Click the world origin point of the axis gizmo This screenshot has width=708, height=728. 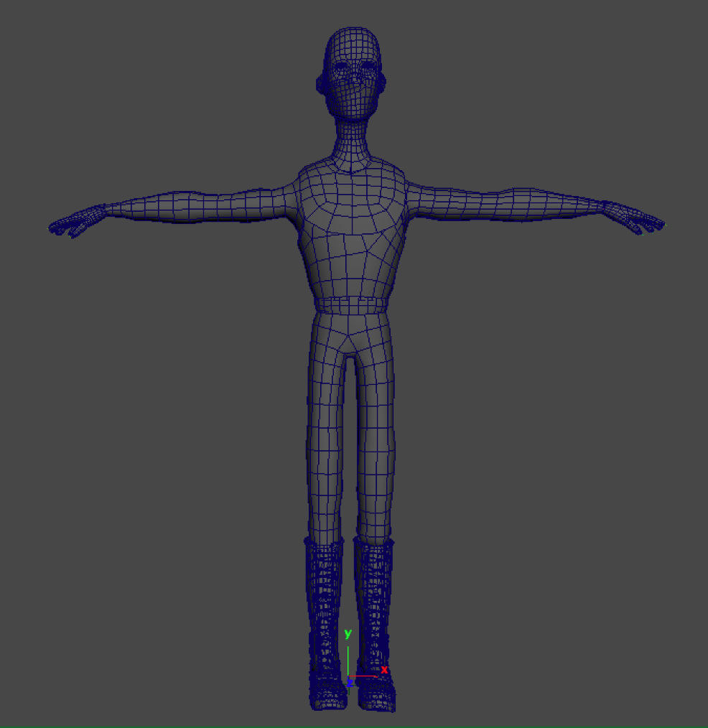point(348,677)
